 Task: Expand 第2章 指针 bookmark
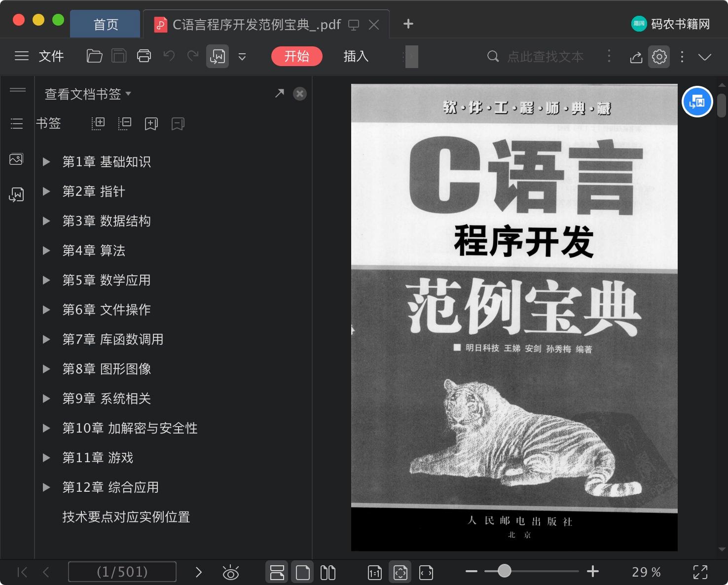(46, 191)
